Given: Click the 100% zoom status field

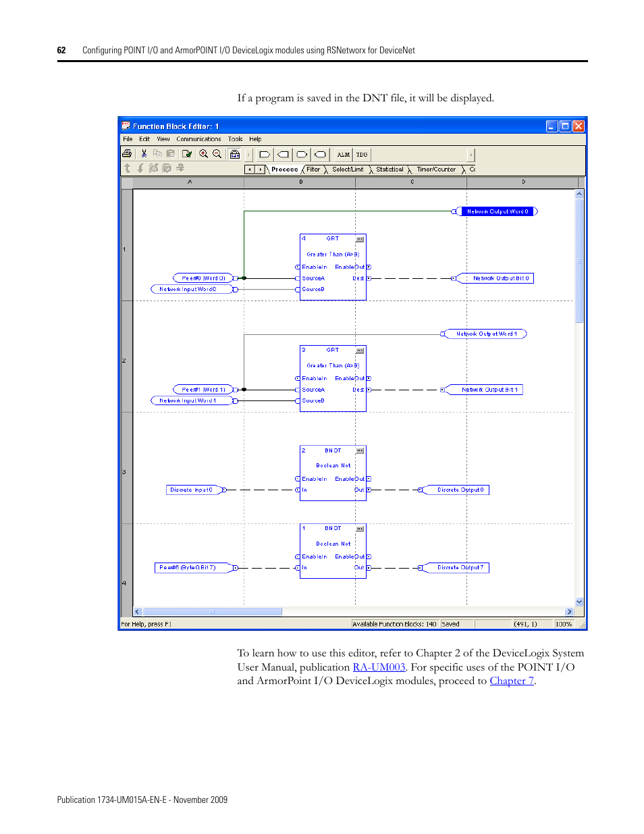Looking at the screenshot, I should tap(564, 624).
